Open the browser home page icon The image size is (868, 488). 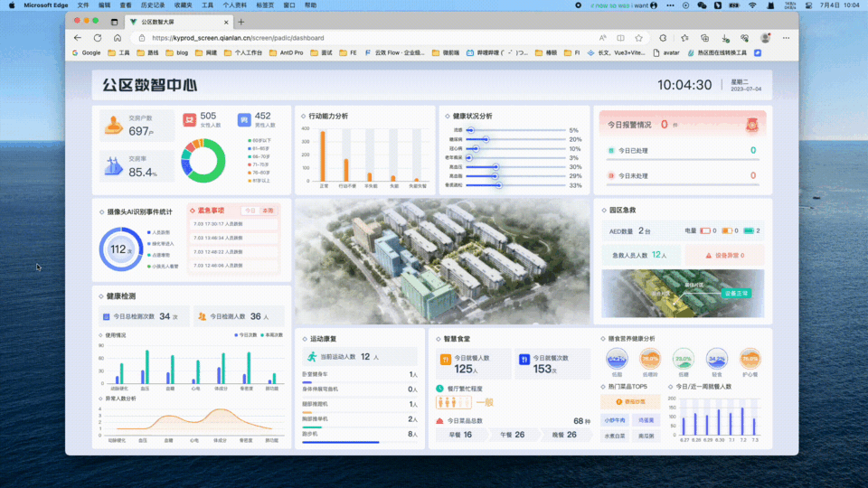[x=118, y=38]
